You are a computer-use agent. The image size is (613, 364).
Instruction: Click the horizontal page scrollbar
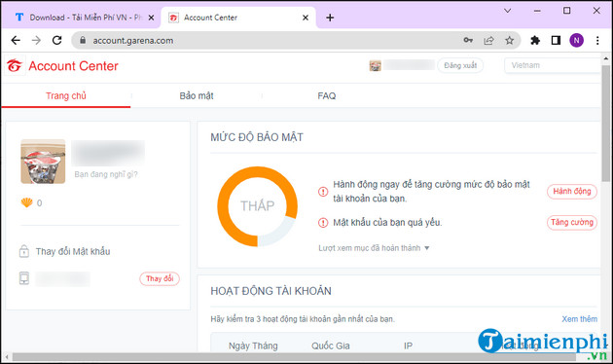(294, 357)
